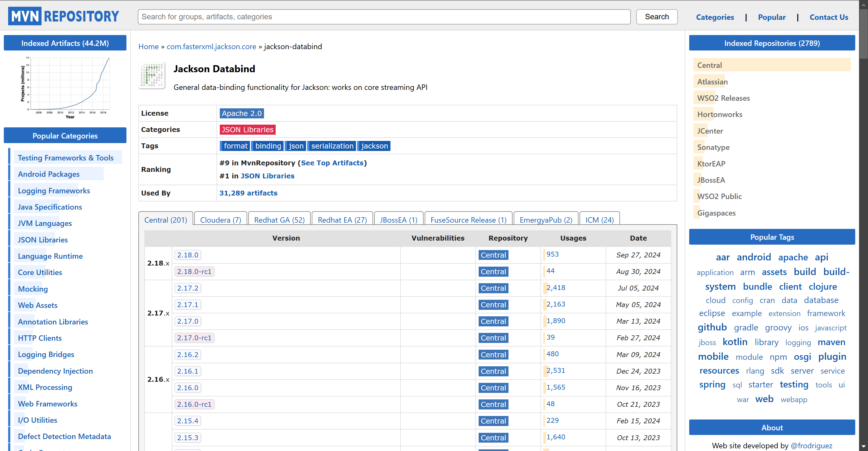Open the 2.17.0-rc1 version link
This screenshot has height=451, width=868.
click(x=194, y=338)
